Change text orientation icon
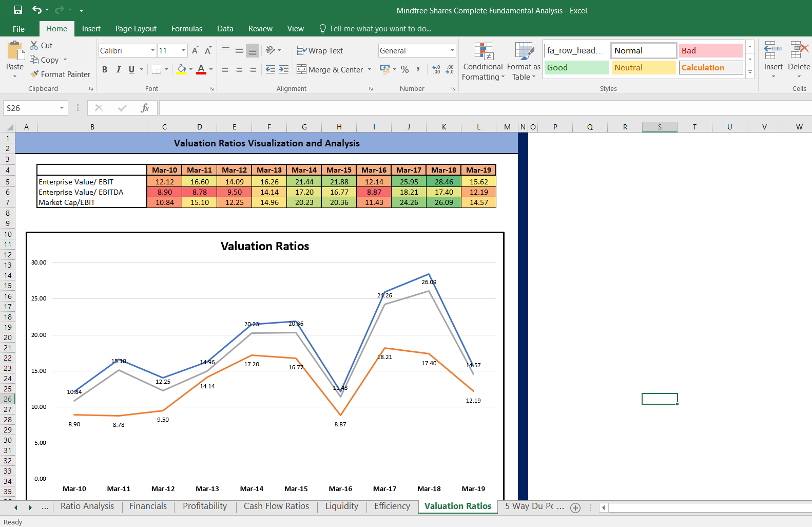 click(270, 50)
